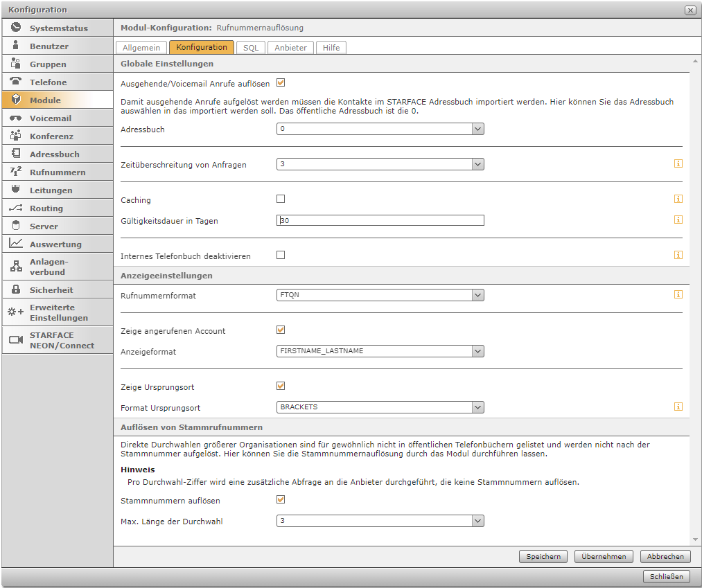
Task: Open the Anbieter tab
Action: click(x=290, y=48)
